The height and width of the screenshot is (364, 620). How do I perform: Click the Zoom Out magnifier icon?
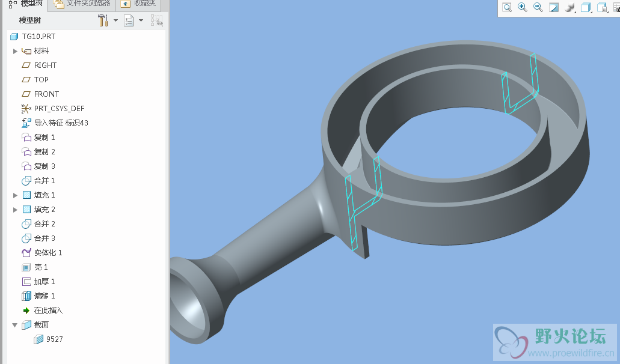click(538, 7)
